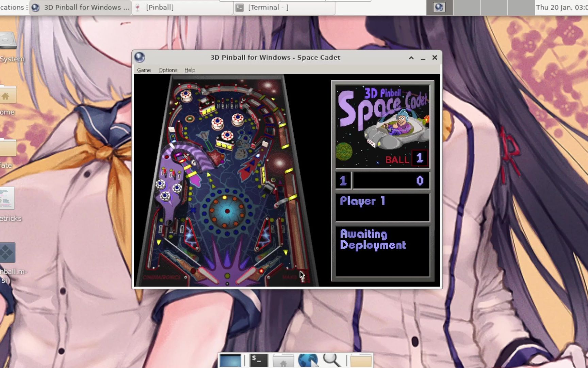Click the Player 1 label
Viewport: 588px width, 368px height.
click(x=363, y=201)
